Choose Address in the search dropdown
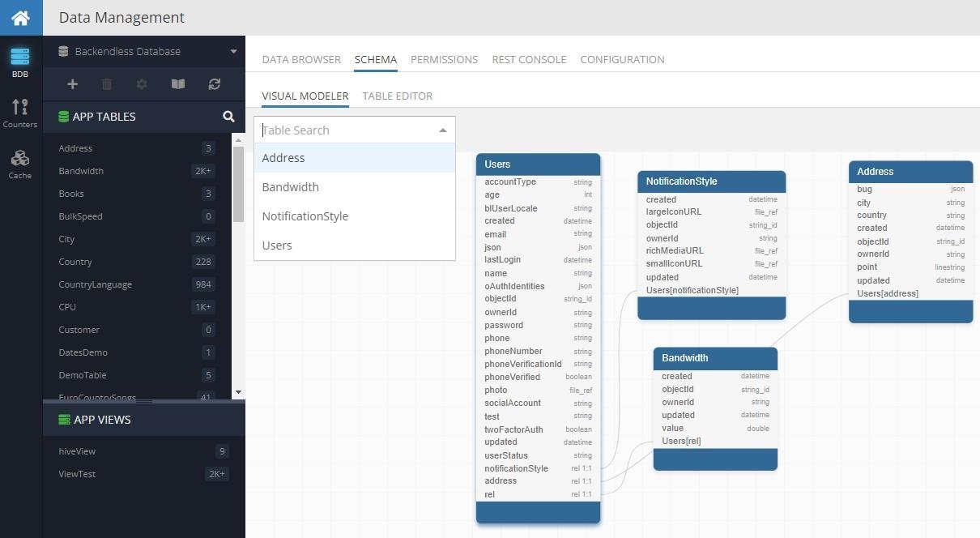 pyautogui.click(x=355, y=158)
